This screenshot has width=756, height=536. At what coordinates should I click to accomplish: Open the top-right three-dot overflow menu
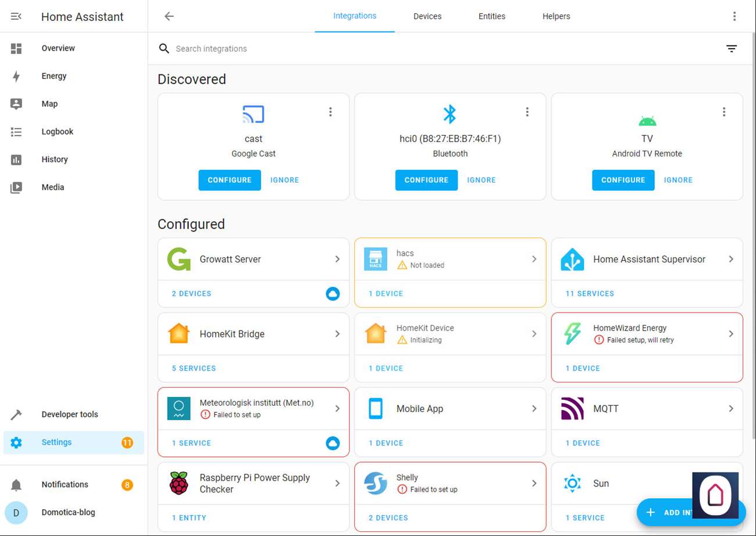734,16
